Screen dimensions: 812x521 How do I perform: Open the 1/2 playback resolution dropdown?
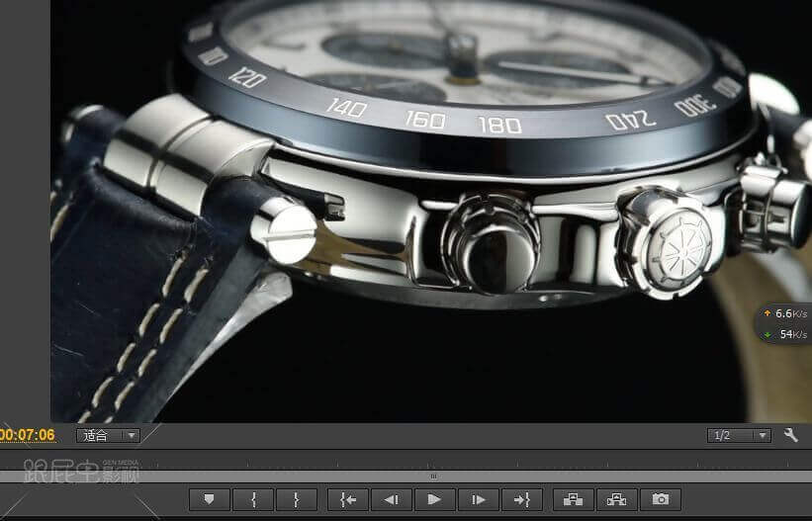coord(739,435)
